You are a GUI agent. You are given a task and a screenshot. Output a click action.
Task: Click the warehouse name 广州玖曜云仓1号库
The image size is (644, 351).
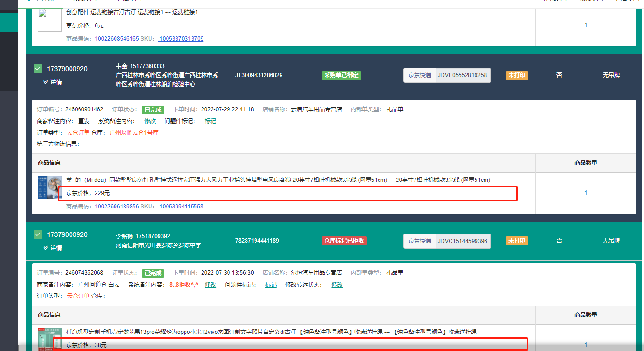tap(134, 133)
